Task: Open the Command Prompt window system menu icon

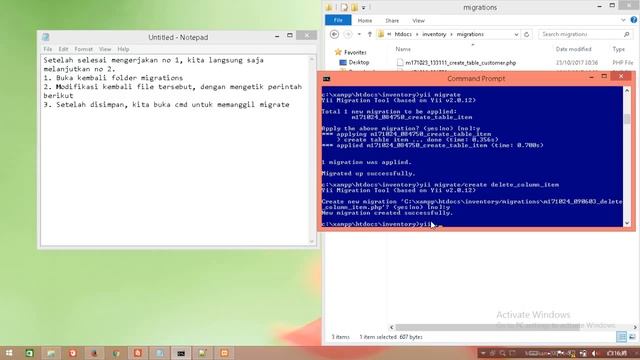Action: pyautogui.click(x=327, y=79)
